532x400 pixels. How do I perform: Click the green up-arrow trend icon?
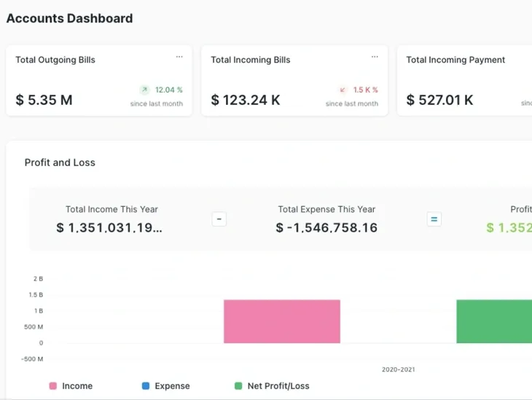pos(144,90)
